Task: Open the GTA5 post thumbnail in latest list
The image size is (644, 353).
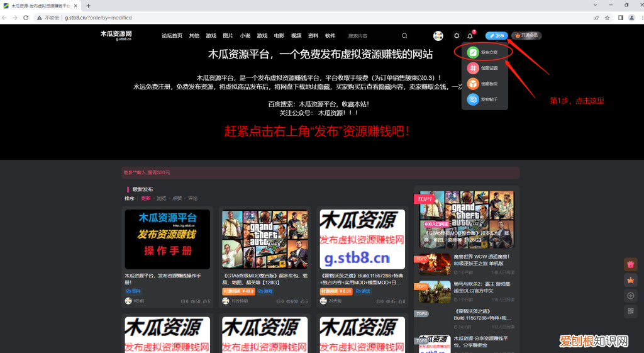Action: click(265, 239)
